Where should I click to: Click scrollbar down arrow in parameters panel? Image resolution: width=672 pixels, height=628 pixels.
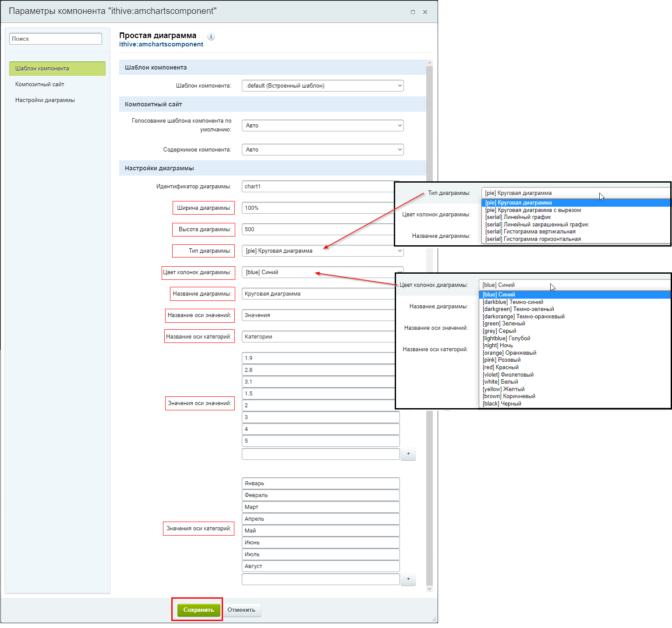tap(429, 589)
